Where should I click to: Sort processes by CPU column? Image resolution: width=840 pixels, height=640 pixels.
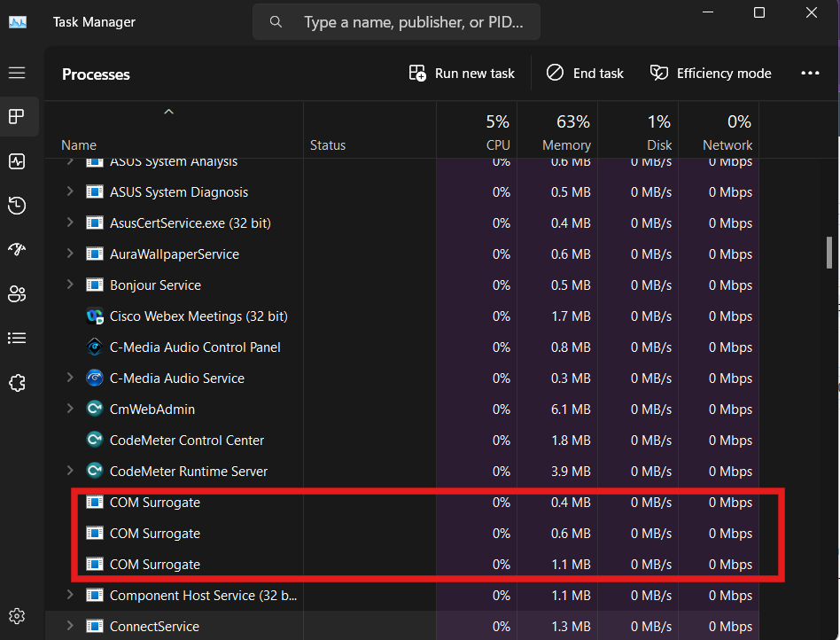pos(476,130)
